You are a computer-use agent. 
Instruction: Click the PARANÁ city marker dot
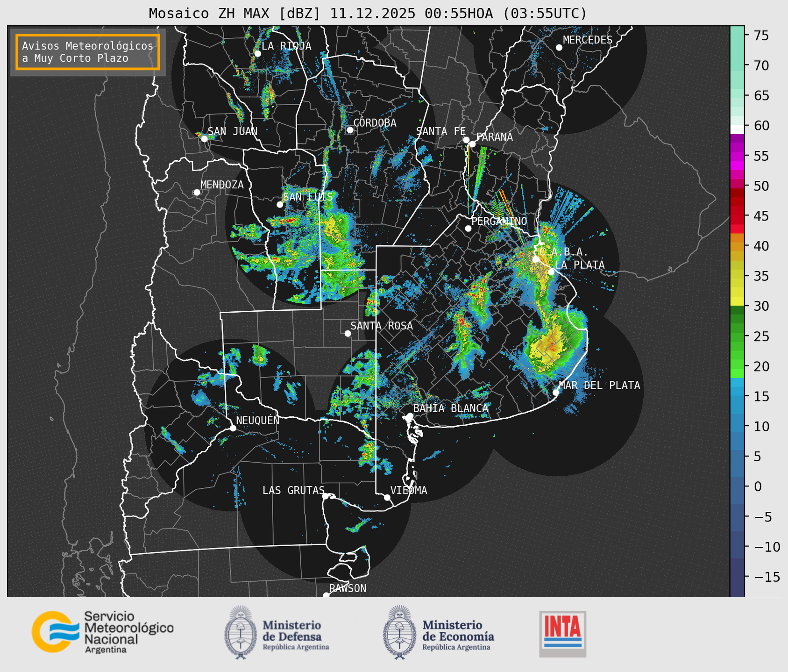click(472, 144)
